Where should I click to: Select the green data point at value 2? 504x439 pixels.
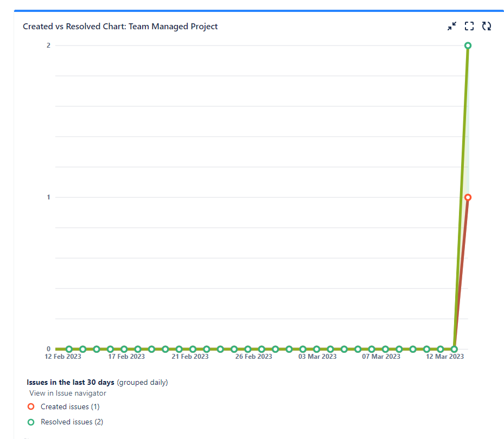[468, 46]
